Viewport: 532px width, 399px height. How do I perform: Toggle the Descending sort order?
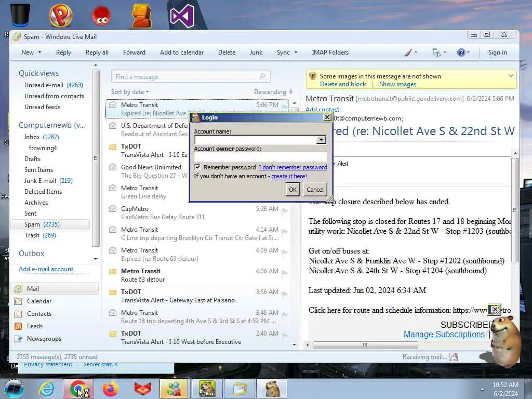pyautogui.click(x=273, y=92)
